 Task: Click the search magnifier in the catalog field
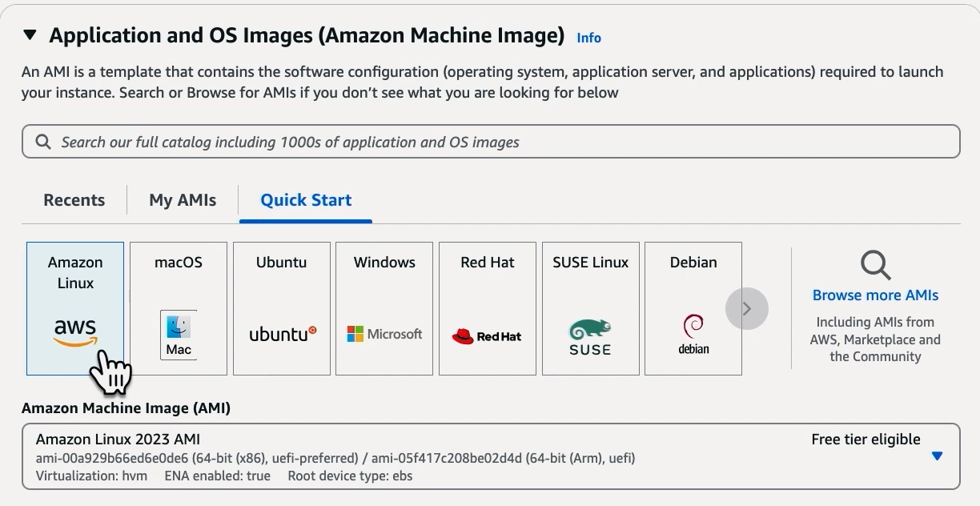tap(43, 142)
